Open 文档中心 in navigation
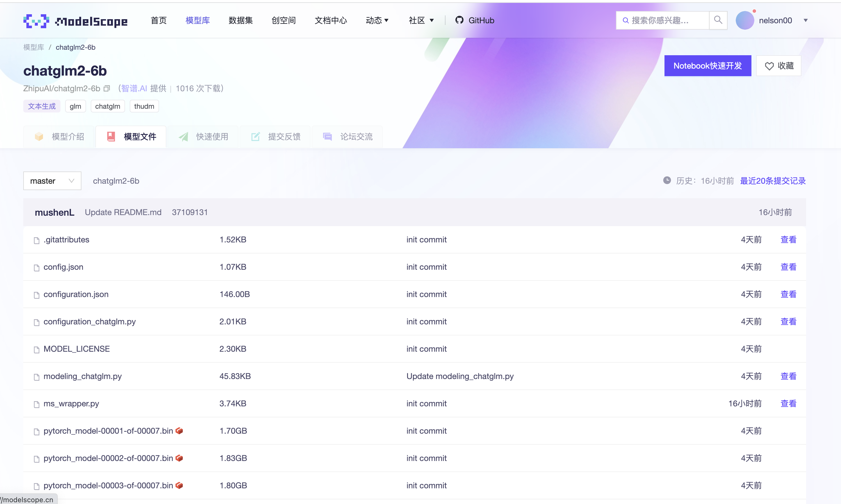This screenshot has height=504, width=841. 331,20
